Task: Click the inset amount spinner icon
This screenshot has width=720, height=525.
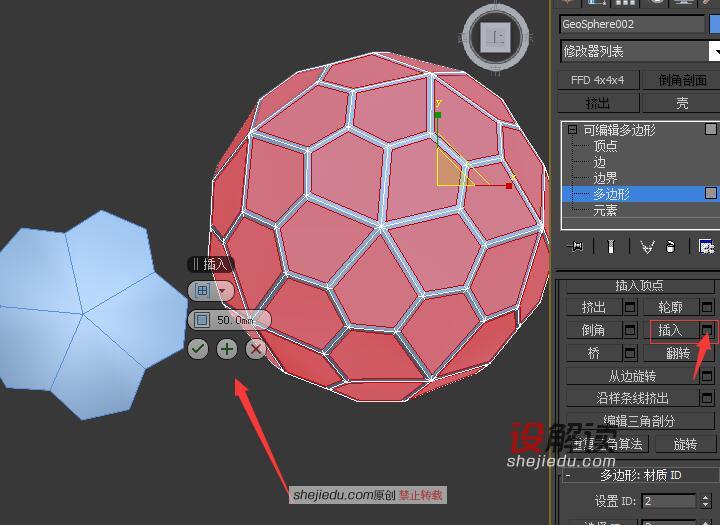Action: point(202,320)
